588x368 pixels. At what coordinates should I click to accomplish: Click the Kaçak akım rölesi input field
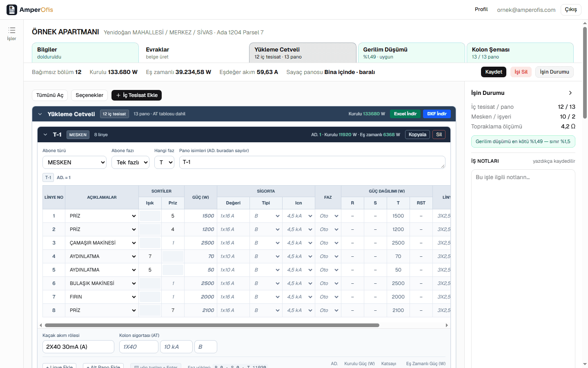[x=78, y=347]
